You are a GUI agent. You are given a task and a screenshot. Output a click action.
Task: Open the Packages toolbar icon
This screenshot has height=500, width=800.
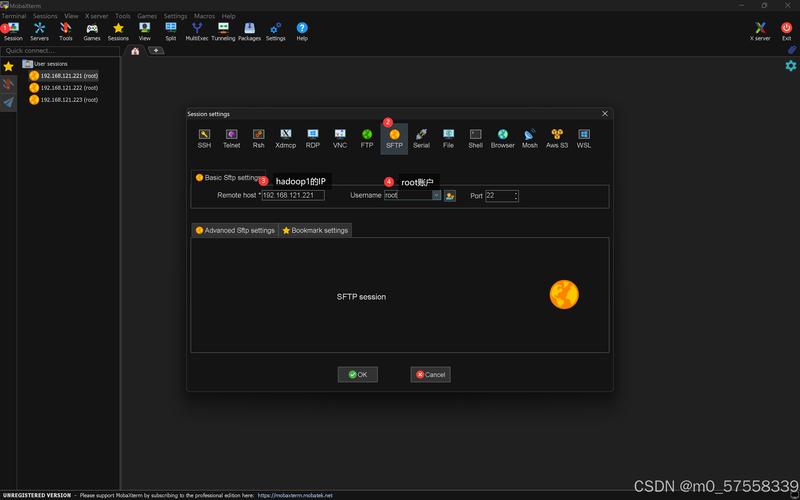pos(249,31)
